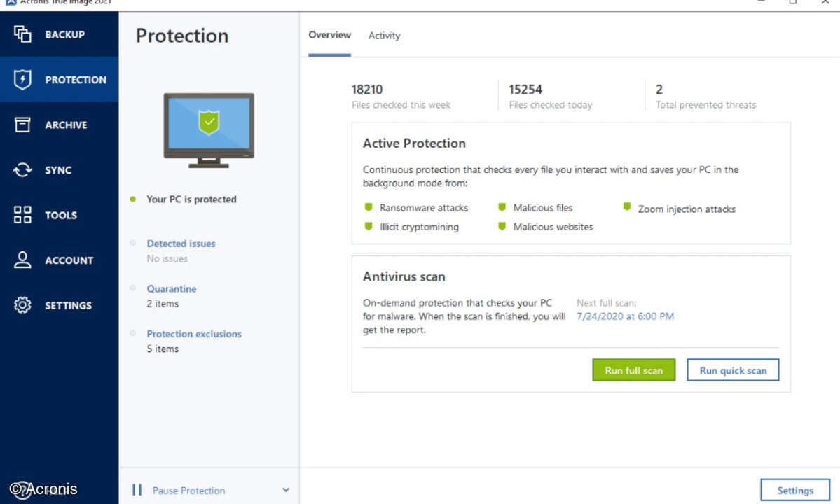
Task: Open the Settings gear icon in sidebar
Action: (x=22, y=305)
